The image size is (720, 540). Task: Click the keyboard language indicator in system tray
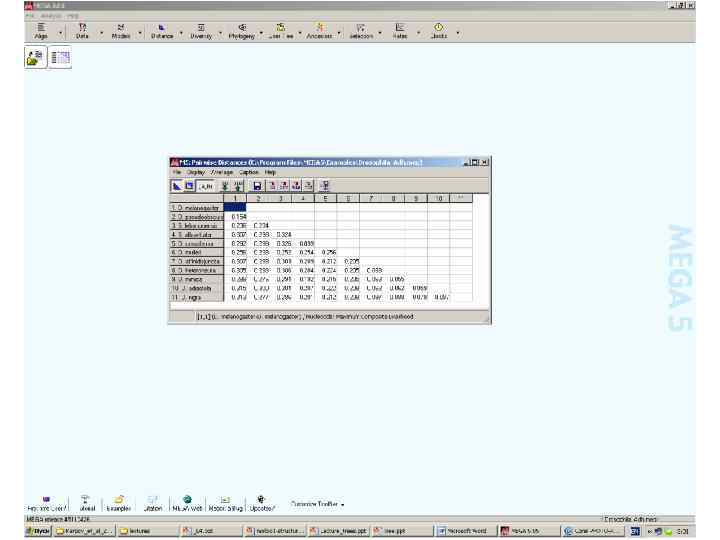pos(635,531)
